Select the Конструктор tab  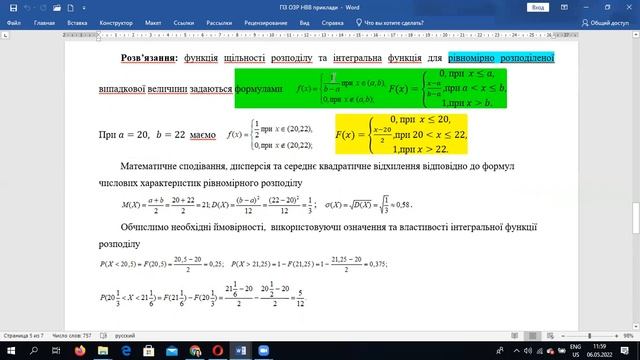pos(116,23)
